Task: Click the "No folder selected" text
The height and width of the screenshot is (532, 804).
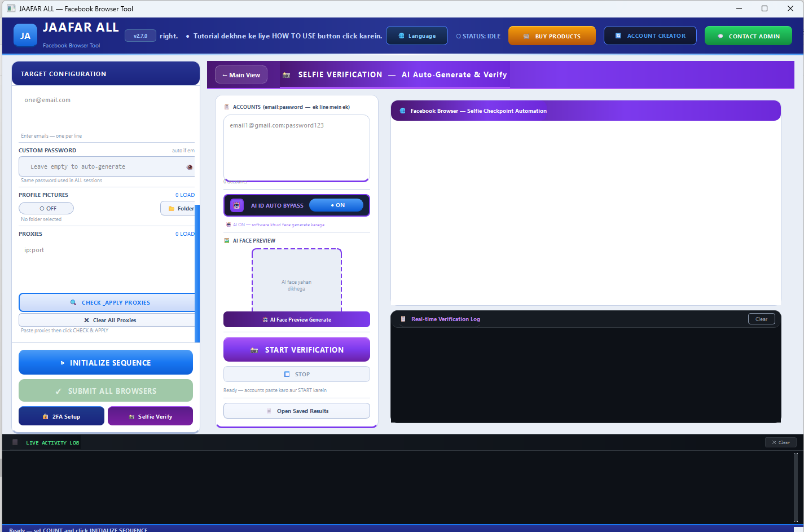Action: [x=41, y=219]
